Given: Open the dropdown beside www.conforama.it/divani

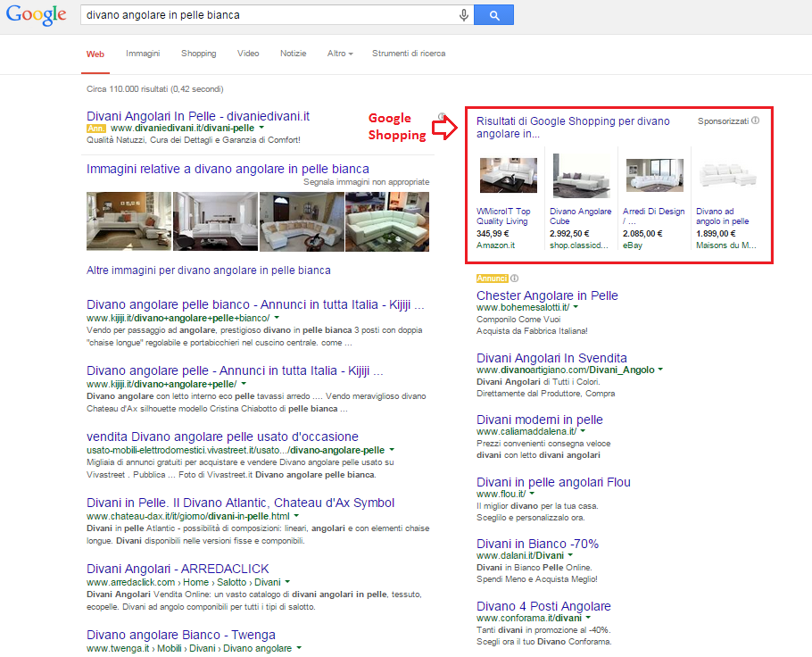Looking at the screenshot, I should 588,618.
